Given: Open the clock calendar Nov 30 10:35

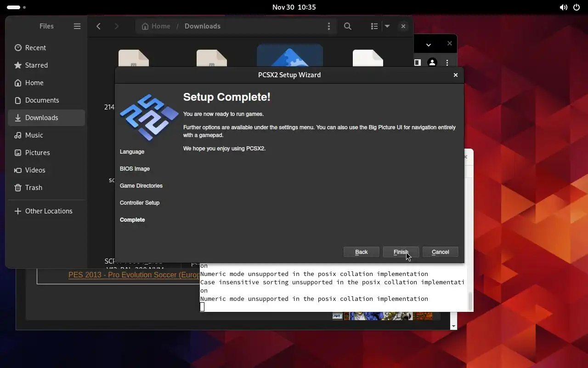Looking at the screenshot, I should [294, 7].
